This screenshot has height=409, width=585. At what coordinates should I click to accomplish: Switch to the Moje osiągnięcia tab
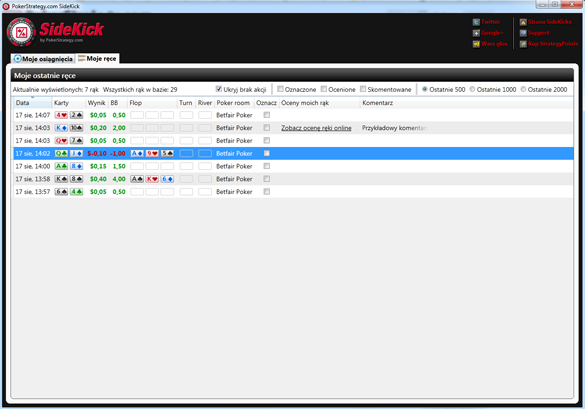point(43,59)
